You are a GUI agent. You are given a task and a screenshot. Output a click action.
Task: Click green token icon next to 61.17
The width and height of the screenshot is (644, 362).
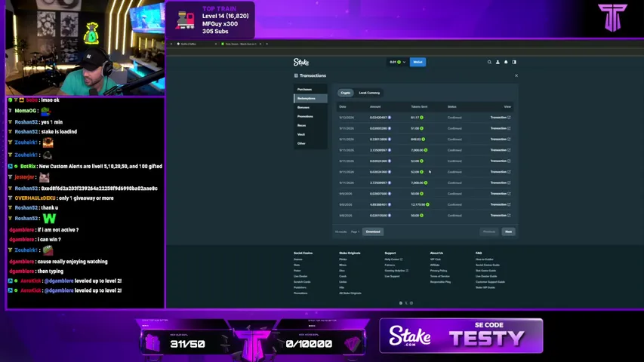(x=422, y=118)
